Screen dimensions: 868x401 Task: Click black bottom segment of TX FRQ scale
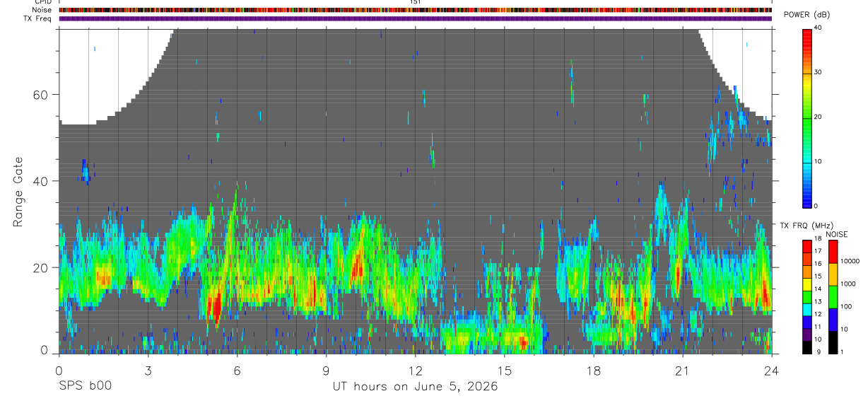pyautogui.click(x=807, y=347)
